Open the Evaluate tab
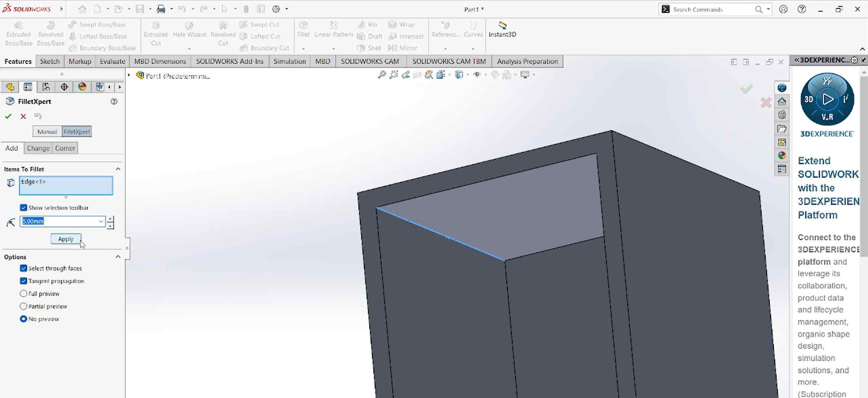Viewport: 868px width, 398px height. (x=112, y=62)
